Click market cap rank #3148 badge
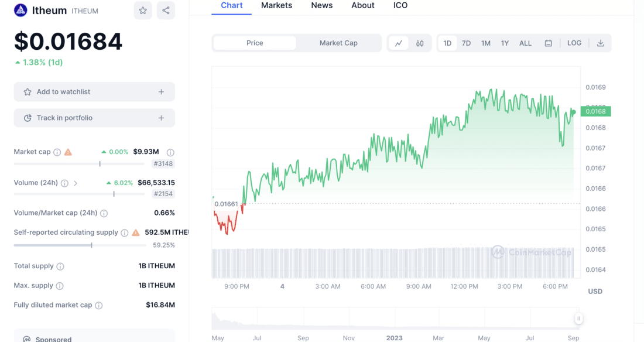The image size is (644, 342). tap(163, 163)
